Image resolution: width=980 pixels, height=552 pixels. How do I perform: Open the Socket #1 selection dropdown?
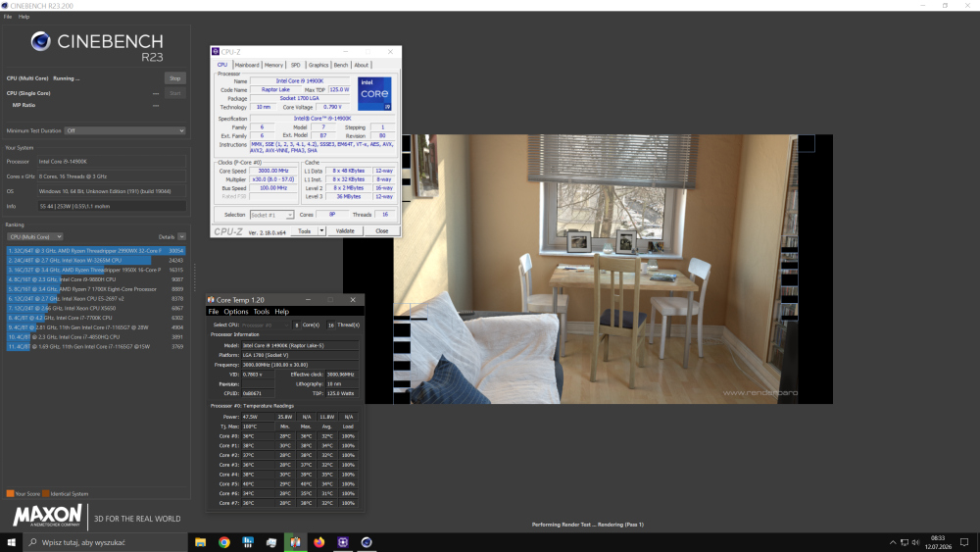coord(271,215)
